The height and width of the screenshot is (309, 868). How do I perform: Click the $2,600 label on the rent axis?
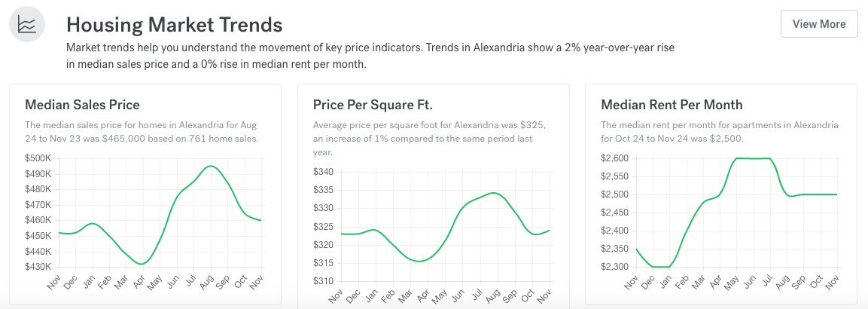pyautogui.click(x=615, y=158)
